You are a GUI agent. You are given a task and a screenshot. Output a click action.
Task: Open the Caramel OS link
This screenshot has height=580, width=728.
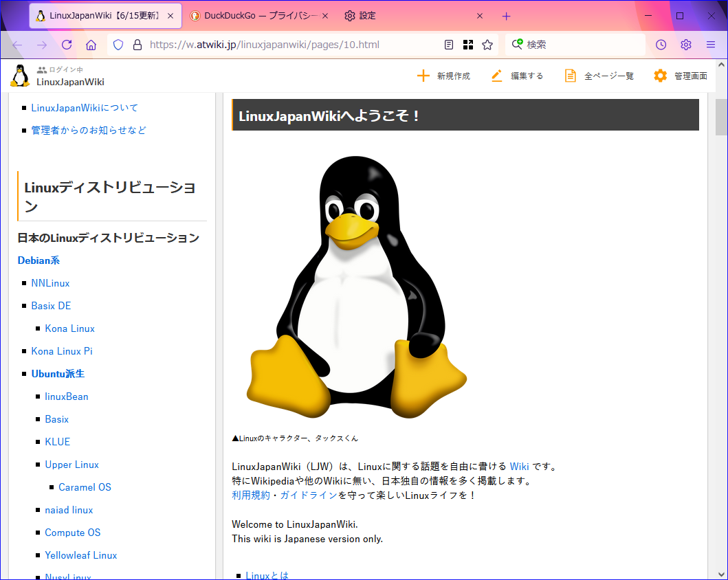[85, 488]
